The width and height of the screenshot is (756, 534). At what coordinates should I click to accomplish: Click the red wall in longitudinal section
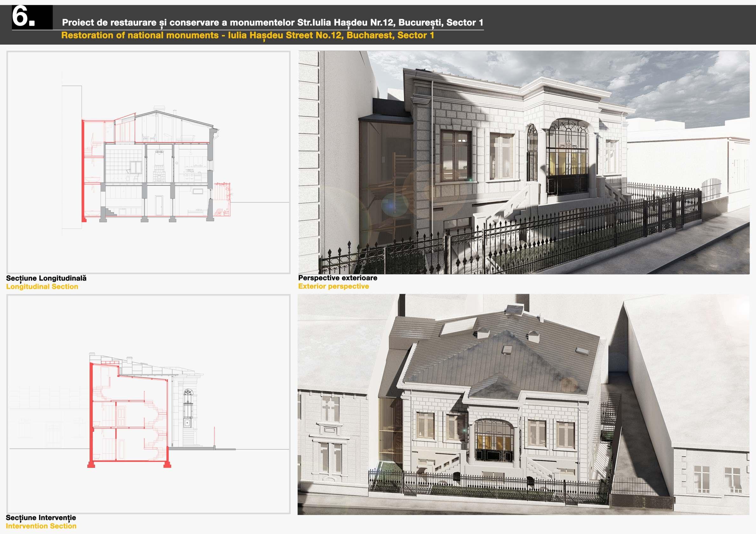coord(84,171)
